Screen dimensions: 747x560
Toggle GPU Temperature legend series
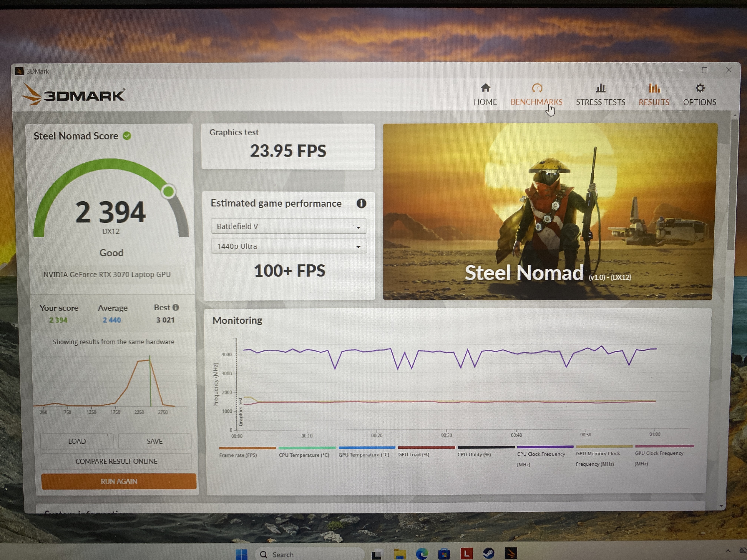pyautogui.click(x=366, y=452)
